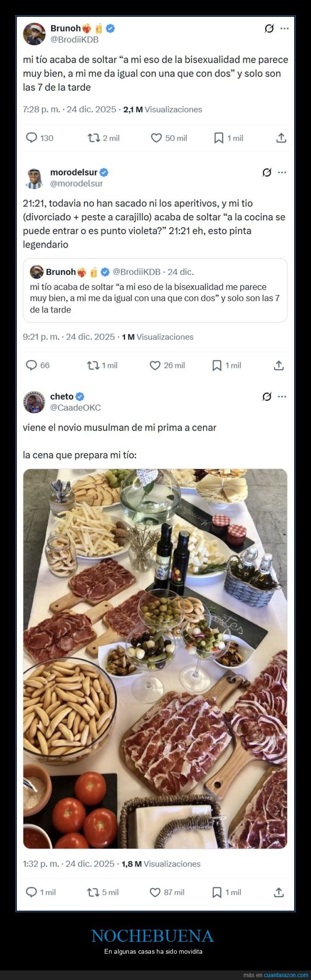311x980 pixels.
Task: Open the reply icon on Brunoh's tweet
Action: pyautogui.click(x=31, y=138)
